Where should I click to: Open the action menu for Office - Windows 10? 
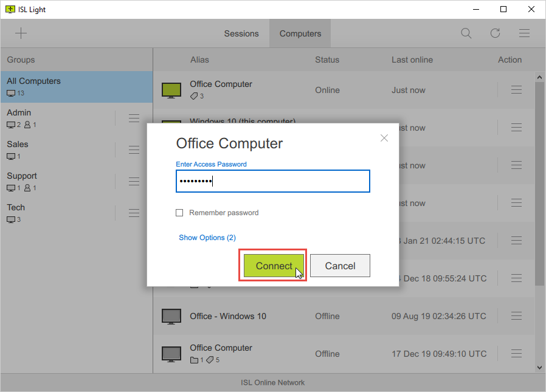click(x=516, y=316)
